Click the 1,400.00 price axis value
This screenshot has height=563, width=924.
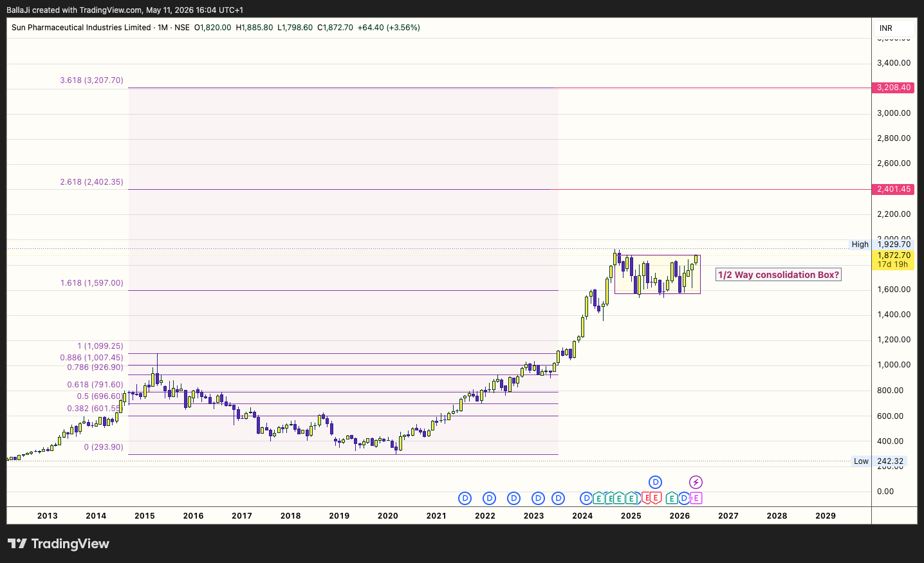click(894, 315)
